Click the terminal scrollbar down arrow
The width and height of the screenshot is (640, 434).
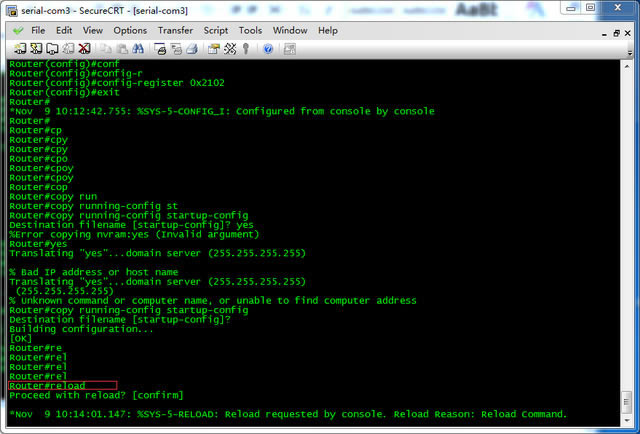pyautogui.click(x=627, y=420)
